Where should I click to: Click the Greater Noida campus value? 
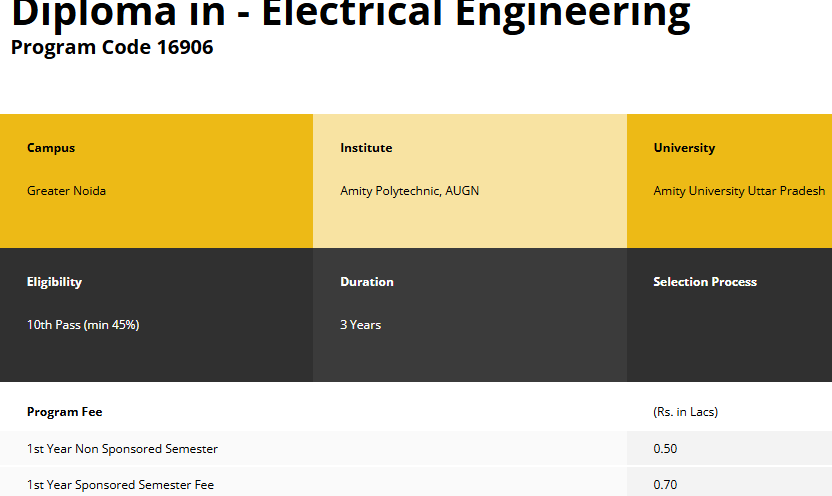point(66,191)
